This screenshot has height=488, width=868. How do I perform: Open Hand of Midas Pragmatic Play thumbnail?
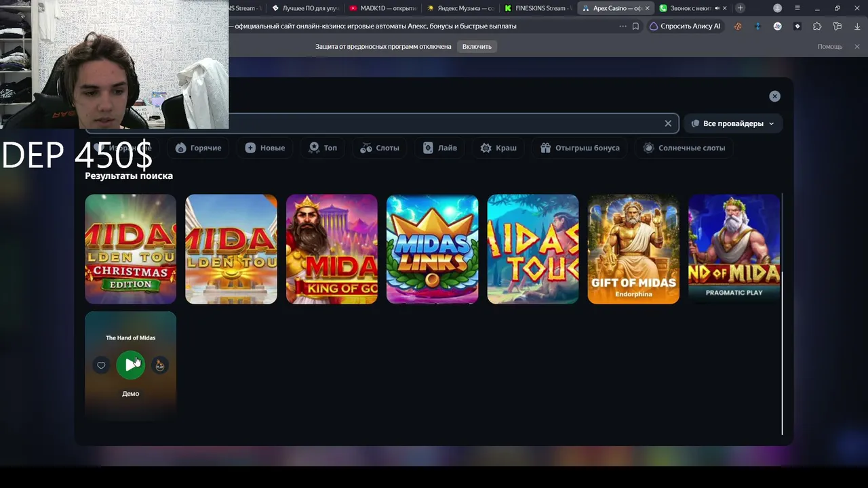point(734,249)
